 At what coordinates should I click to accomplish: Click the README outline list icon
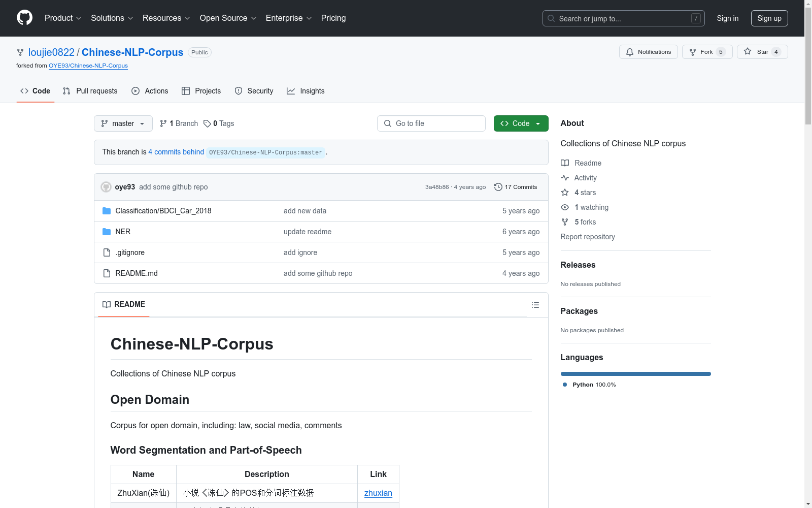tap(535, 305)
